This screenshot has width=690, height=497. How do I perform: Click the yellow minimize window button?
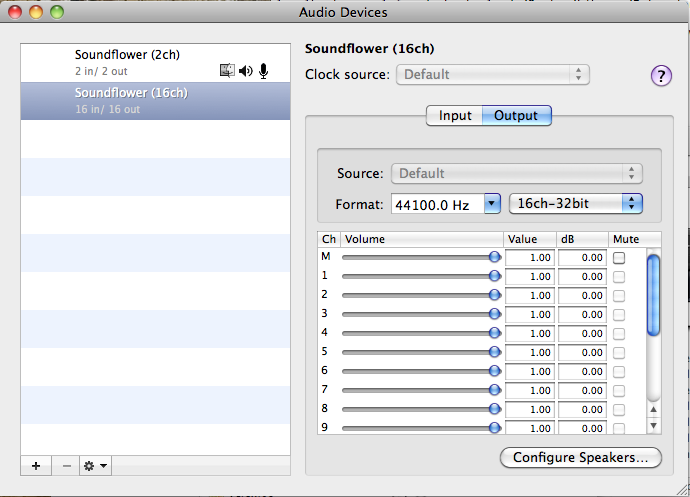point(36,12)
